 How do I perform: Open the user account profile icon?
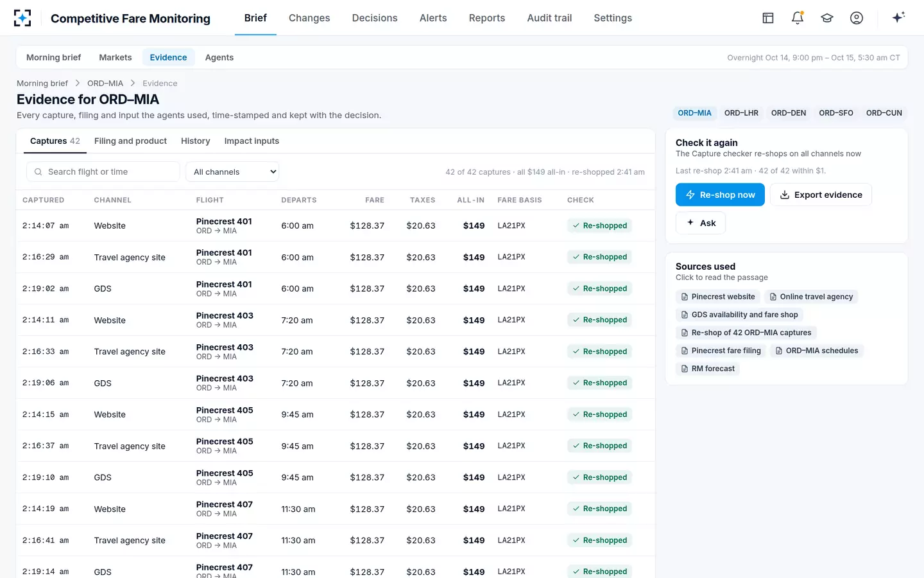(857, 18)
